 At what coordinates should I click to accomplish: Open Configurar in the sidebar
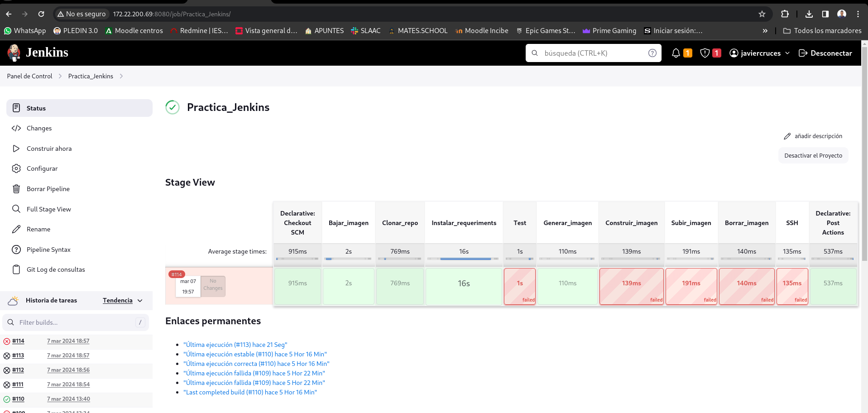[79, 168]
